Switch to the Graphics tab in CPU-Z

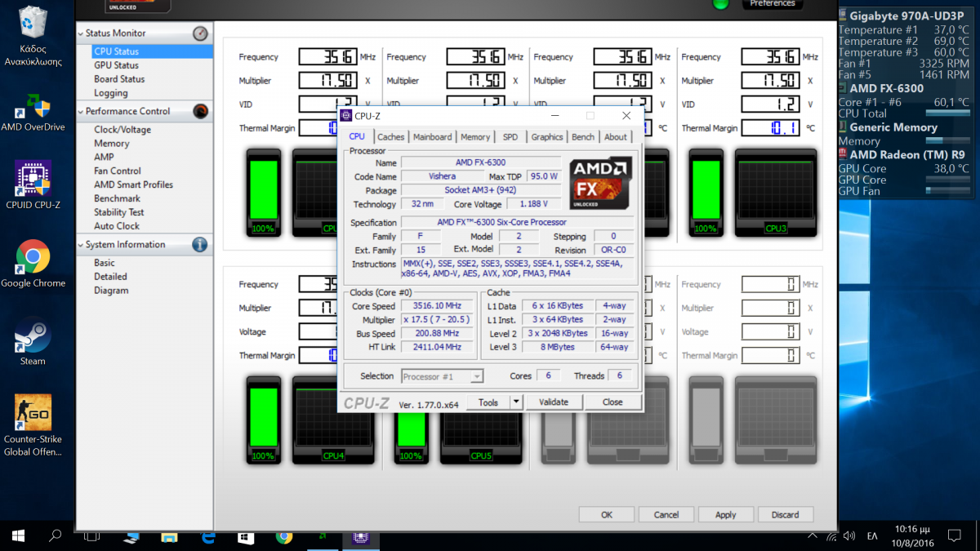[x=547, y=137]
